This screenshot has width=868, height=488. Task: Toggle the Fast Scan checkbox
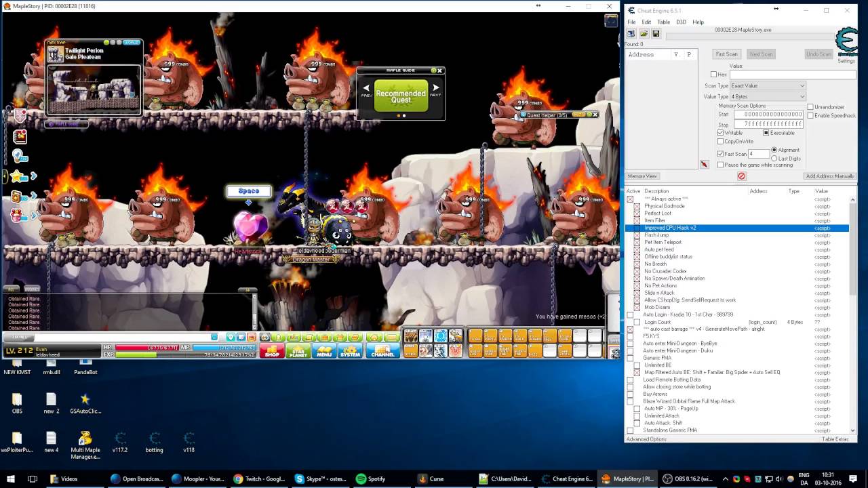(x=721, y=154)
